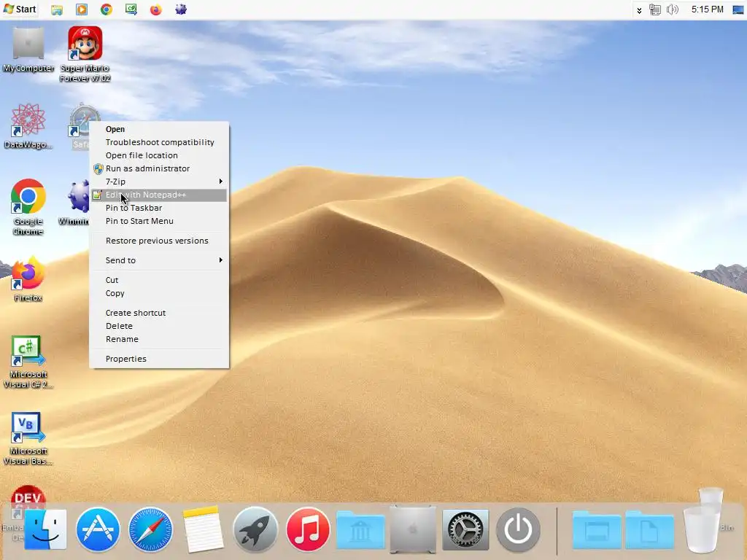Select My Computer desktop icon
The width and height of the screenshot is (747, 560).
pyautogui.click(x=28, y=50)
